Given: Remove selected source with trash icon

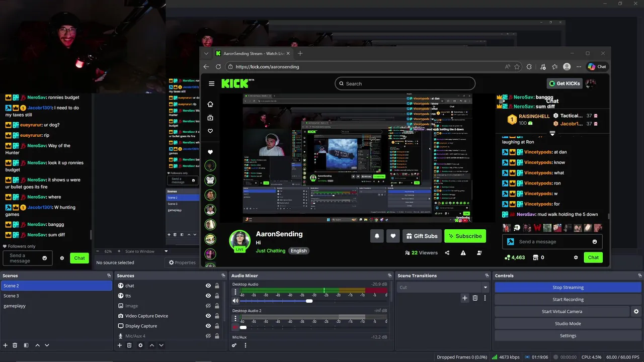Looking at the screenshot, I should coord(129,345).
